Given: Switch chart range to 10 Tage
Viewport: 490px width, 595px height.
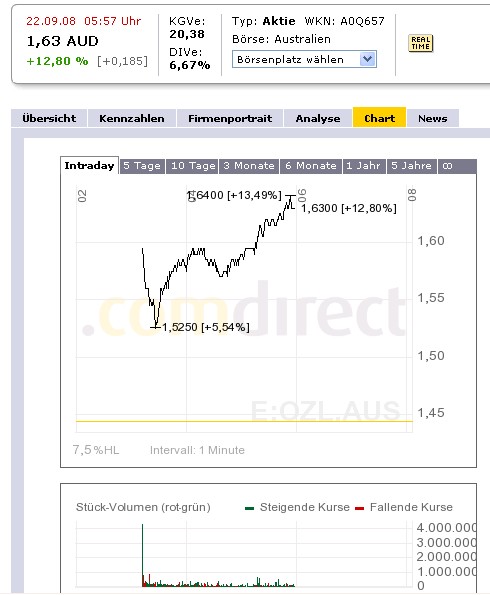Looking at the screenshot, I should point(192,166).
